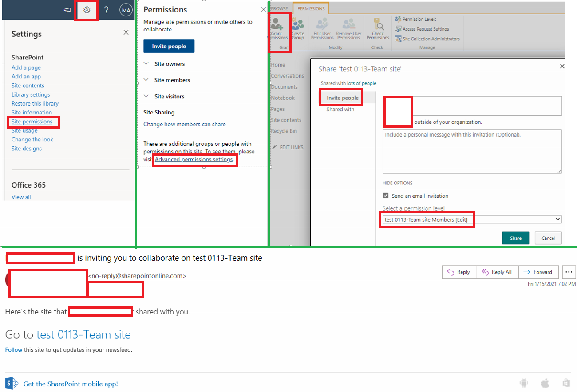Open Documents in left navigation
This screenshot has height=392, width=577.
click(284, 87)
